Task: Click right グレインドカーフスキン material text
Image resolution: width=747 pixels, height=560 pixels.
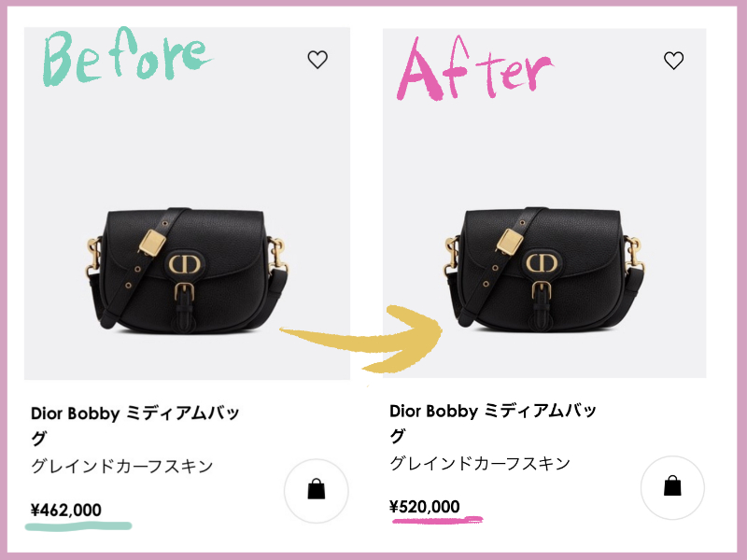Action: point(480,463)
